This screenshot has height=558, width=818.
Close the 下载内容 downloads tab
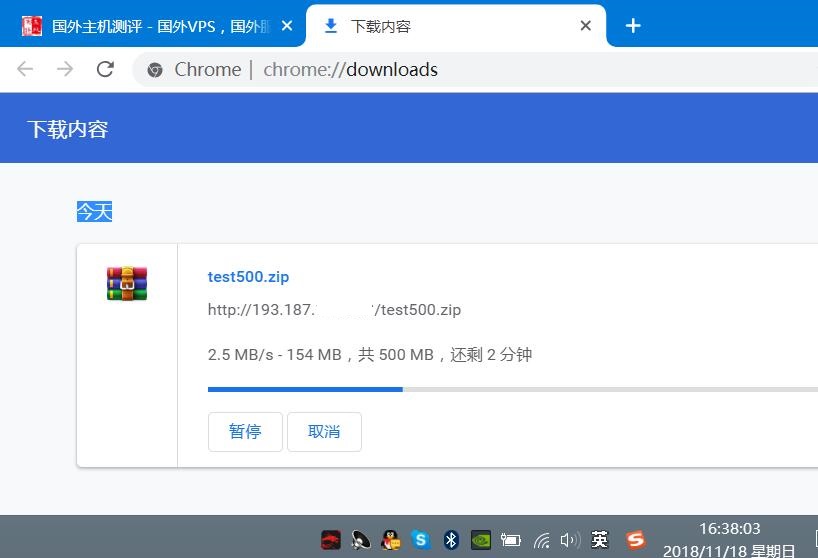[587, 26]
